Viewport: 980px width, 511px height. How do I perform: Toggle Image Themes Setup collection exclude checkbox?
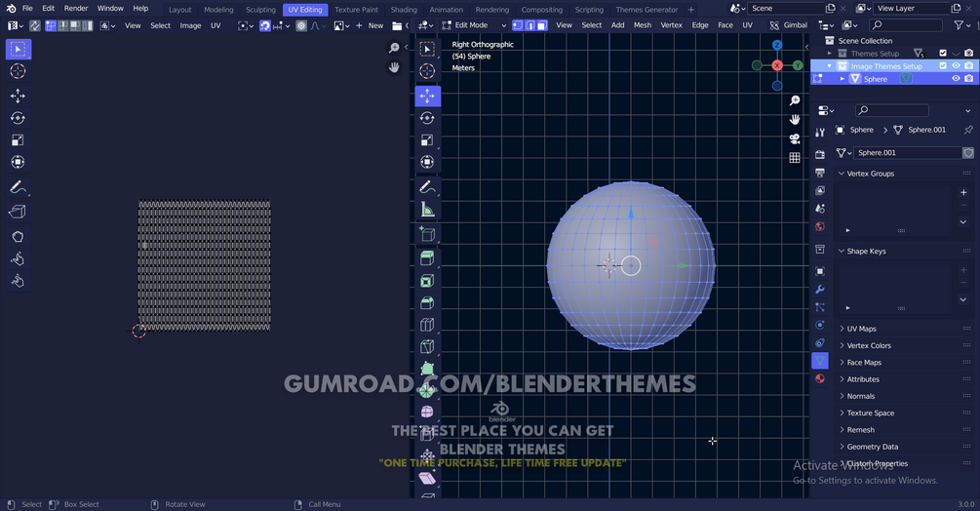(943, 65)
